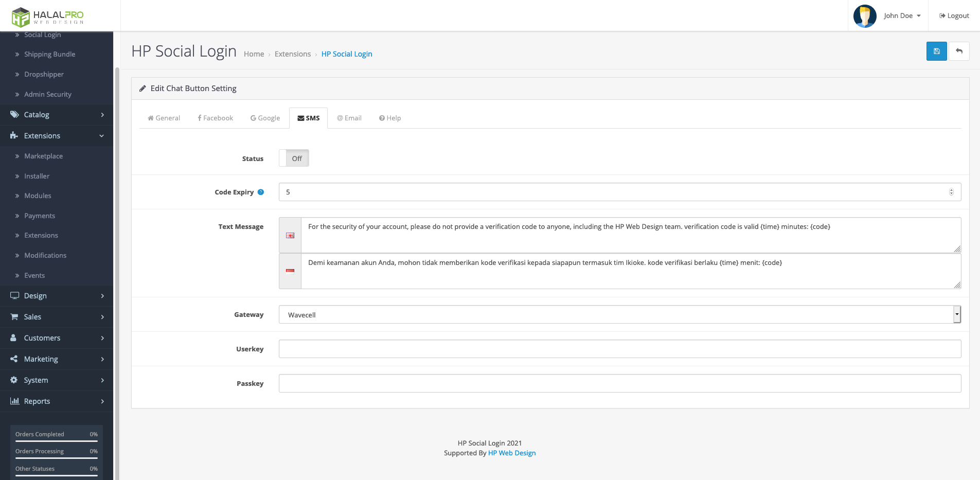Open Shipping Bundle in the sidebar
This screenshot has height=480, width=980.
[x=49, y=55]
